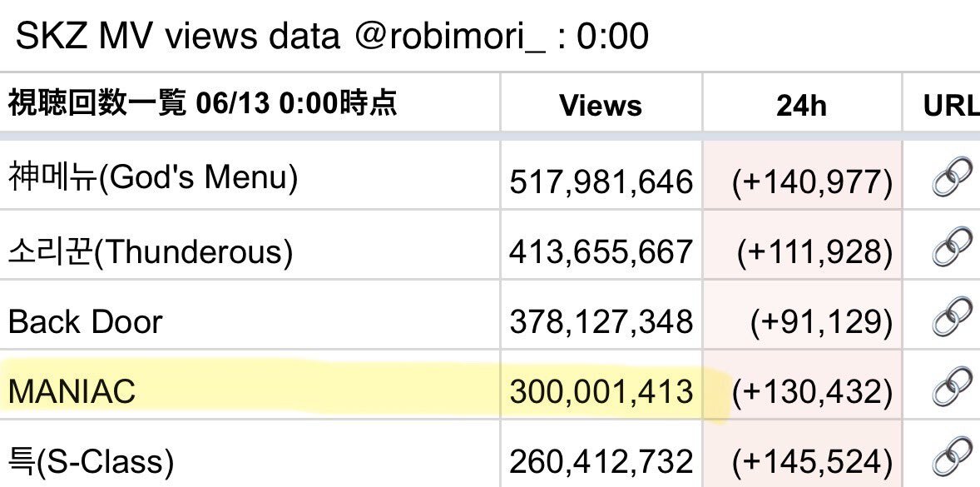
Task: Click the SKZ MV views data title
Action: tap(331, 36)
